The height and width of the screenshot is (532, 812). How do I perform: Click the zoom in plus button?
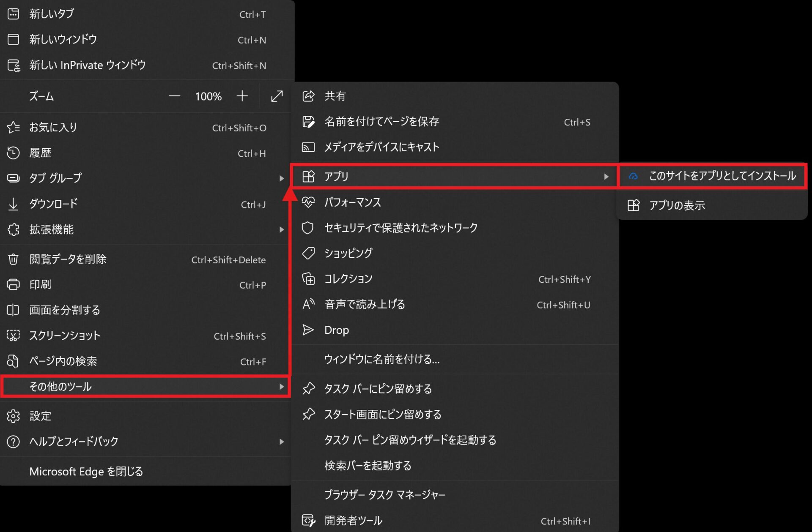pyautogui.click(x=242, y=96)
